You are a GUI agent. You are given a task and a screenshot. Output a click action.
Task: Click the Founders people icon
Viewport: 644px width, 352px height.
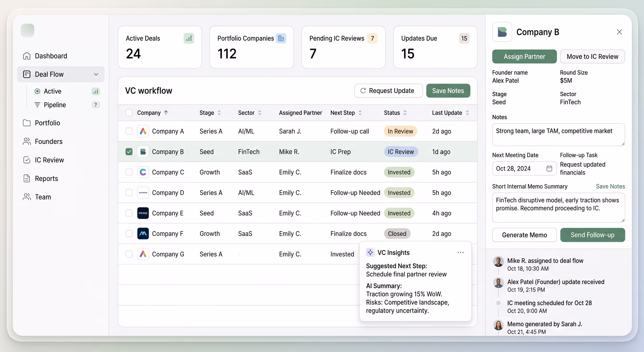(27, 141)
